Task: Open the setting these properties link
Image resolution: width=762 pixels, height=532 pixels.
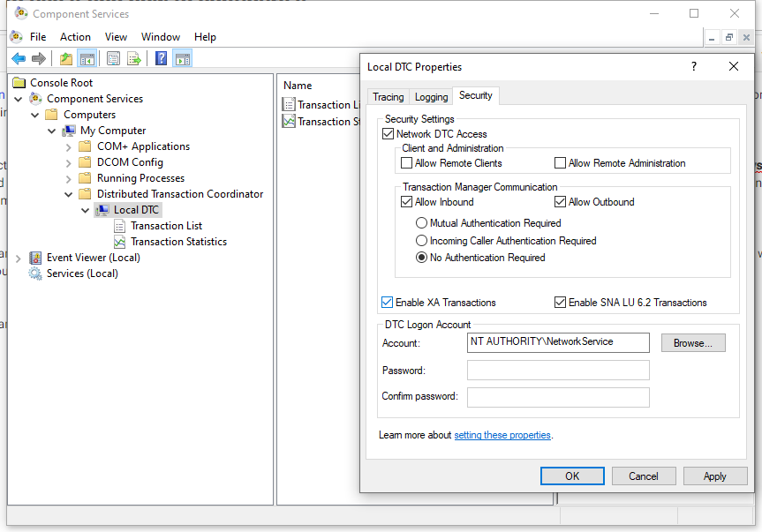Action: point(502,435)
